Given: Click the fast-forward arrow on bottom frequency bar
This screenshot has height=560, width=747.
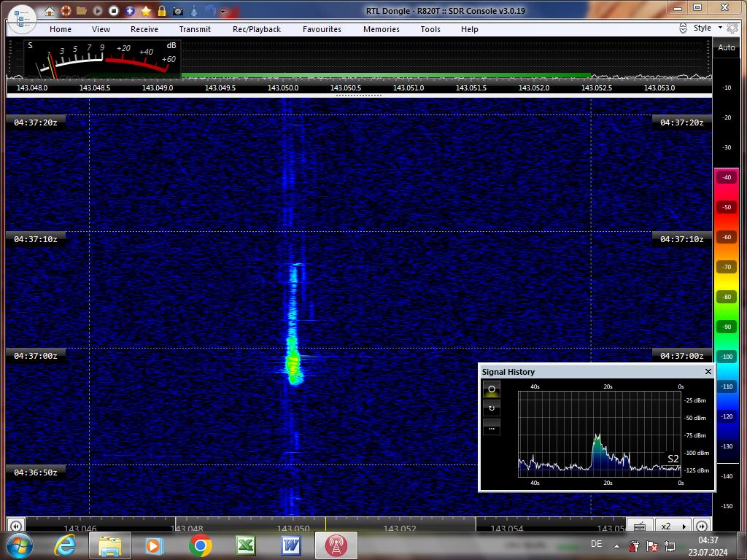Looking at the screenshot, I should 702,526.
